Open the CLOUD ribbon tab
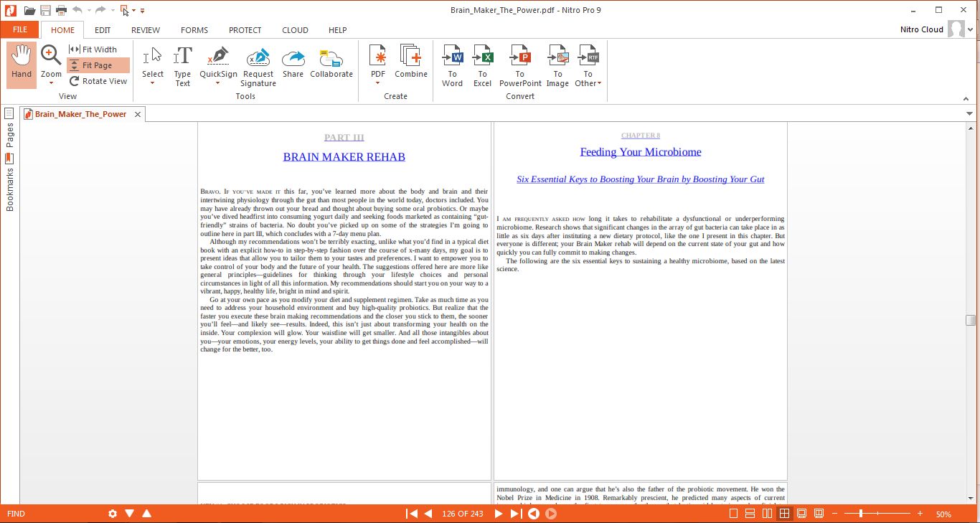The width and height of the screenshot is (980, 523). [295, 30]
